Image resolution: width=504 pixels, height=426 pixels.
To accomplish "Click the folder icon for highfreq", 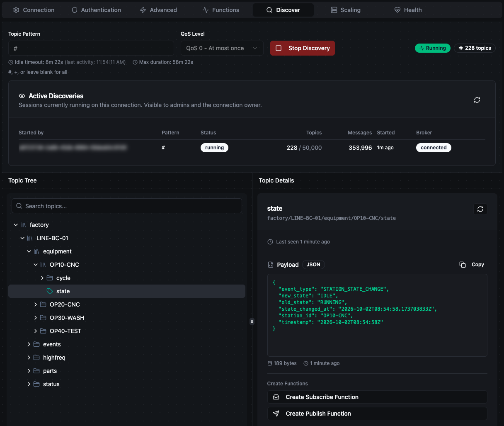I will [36, 358].
